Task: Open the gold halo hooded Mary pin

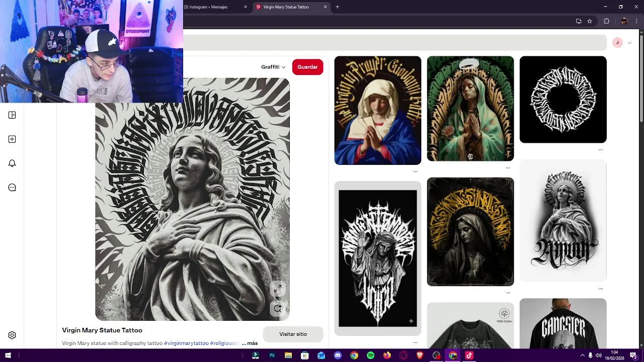Action: coord(470,232)
